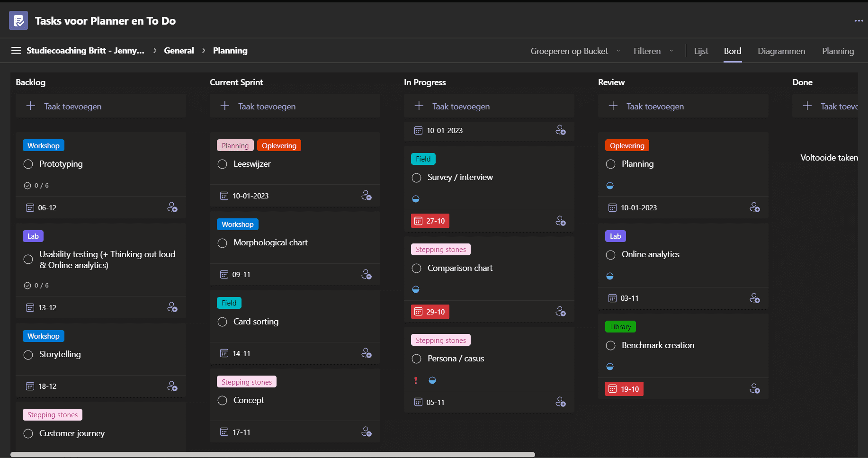Image resolution: width=868 pixels, height=458 pixels.
Task: Mark Storytelling as completed
Action: click(27, 354)
